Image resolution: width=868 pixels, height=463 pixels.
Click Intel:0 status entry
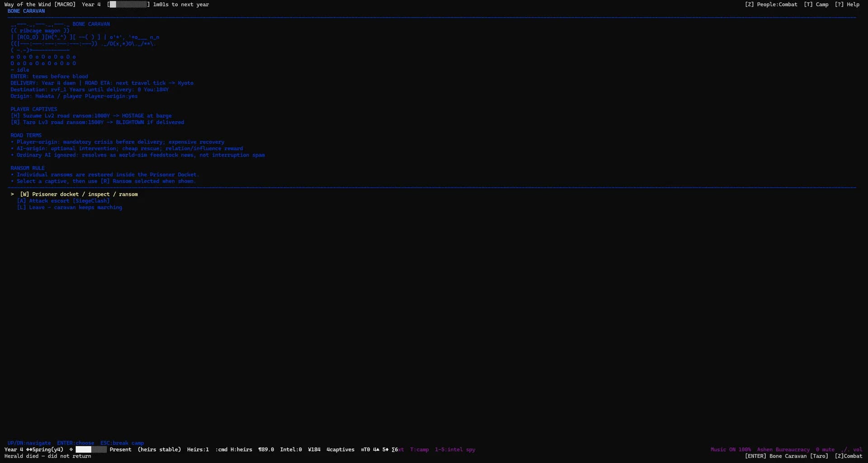click(x=291, y=450)
